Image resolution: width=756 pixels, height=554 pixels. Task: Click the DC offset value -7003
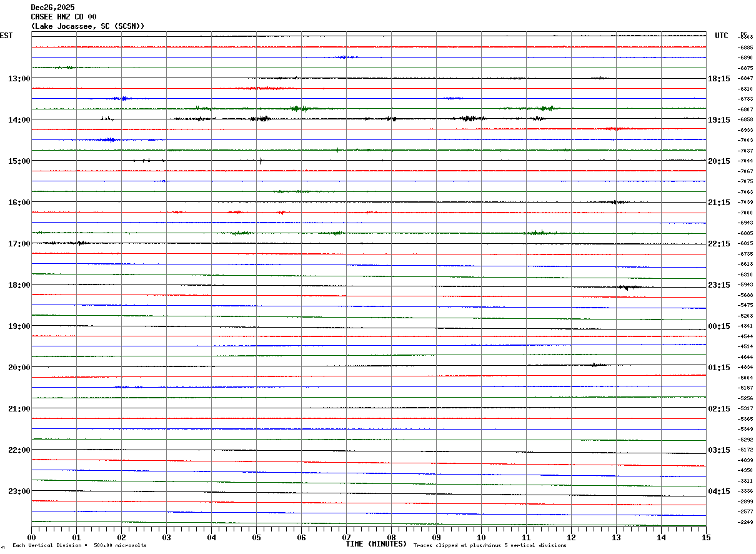pos(745,141)
